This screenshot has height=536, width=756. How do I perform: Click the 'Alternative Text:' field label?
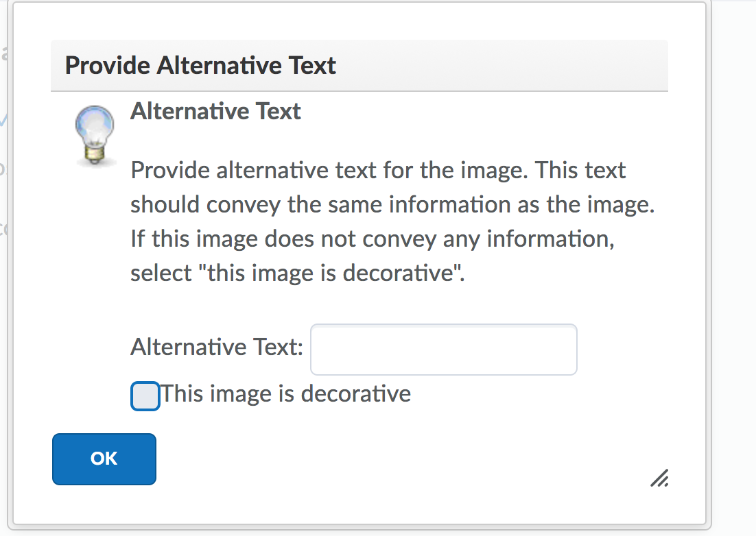click(x=217, y=347)
